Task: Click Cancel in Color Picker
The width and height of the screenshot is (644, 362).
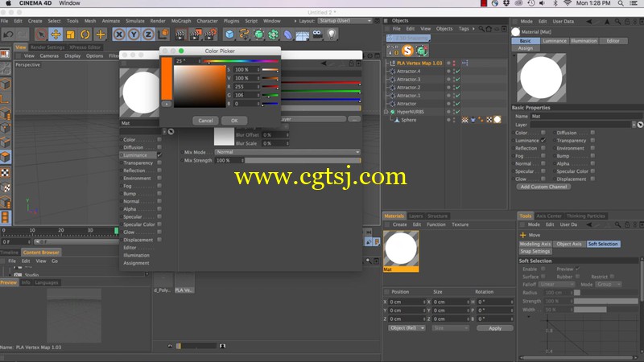Action: 205,121
